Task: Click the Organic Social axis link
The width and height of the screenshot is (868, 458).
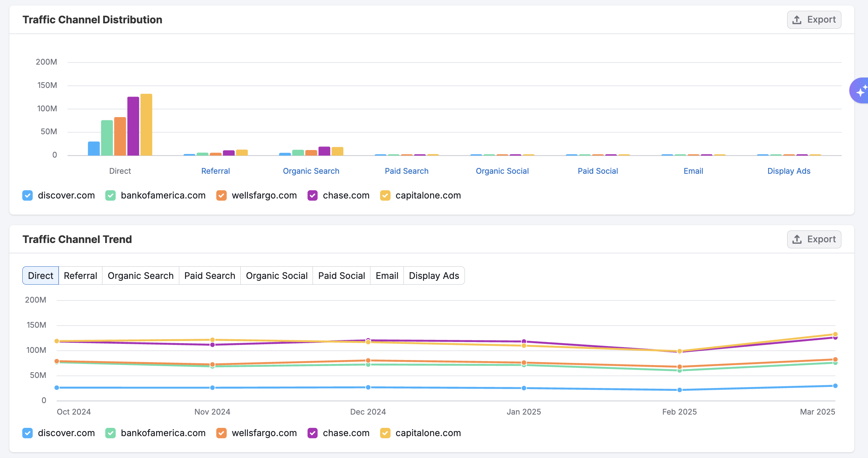Action: (x=502, y=171)
